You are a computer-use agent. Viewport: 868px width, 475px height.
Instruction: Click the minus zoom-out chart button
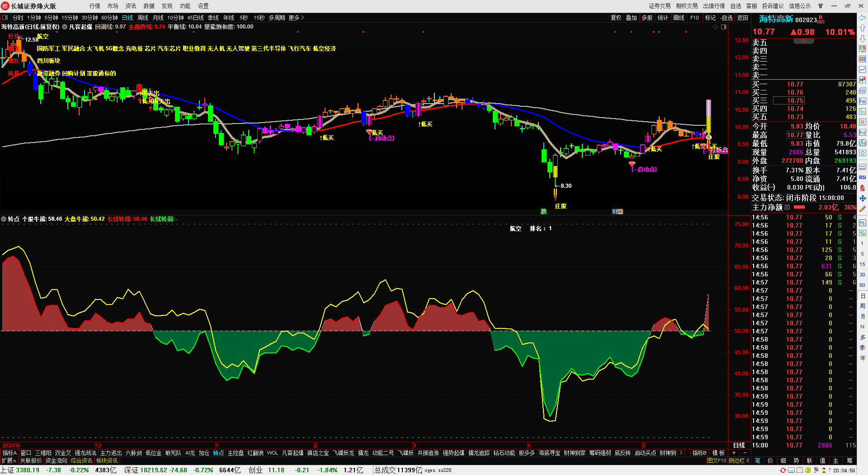tap(745, 453)
